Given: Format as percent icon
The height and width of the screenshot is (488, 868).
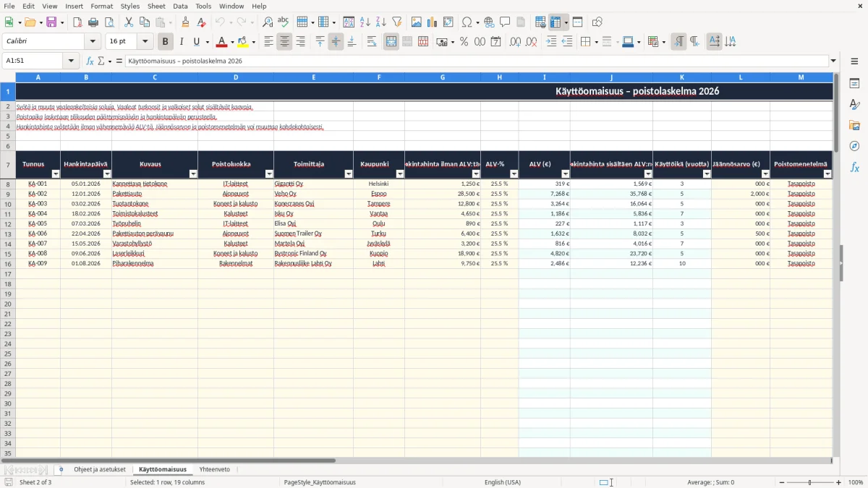Looking at the screenshot, I should point(464,42).
